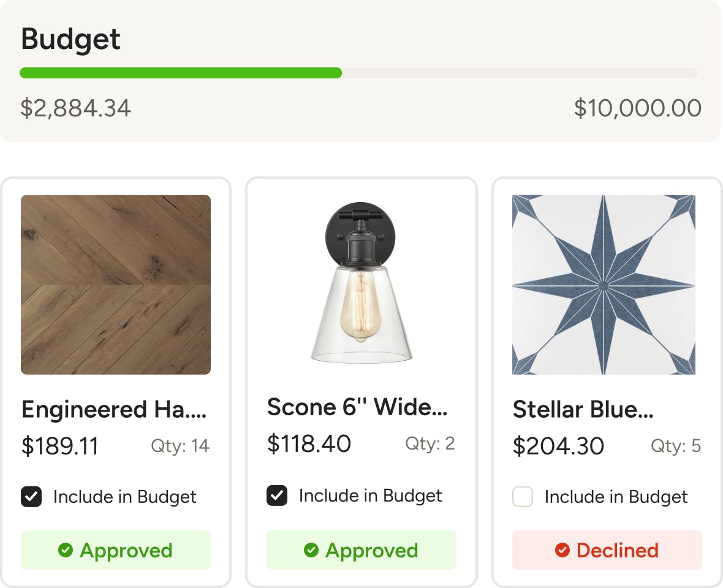Click the green check icon on Scone status
Image resolution: width=723 pixels, height=588 pixels.
pos(311,550)
